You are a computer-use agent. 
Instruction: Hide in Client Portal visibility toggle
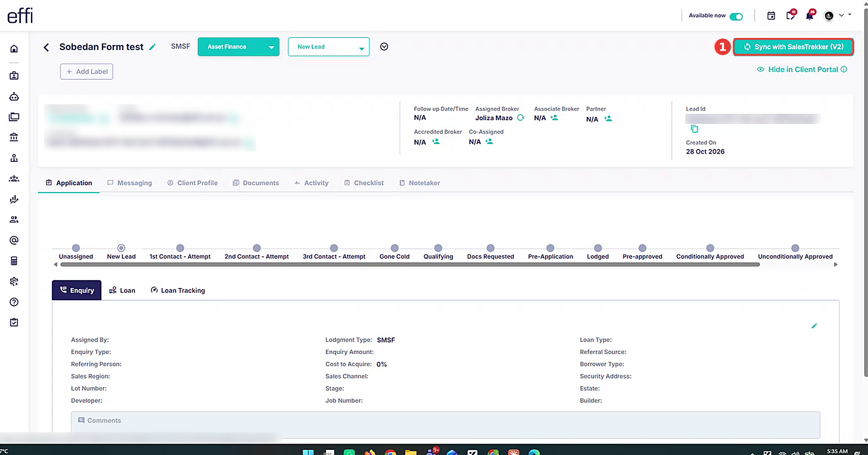point(802,70)
